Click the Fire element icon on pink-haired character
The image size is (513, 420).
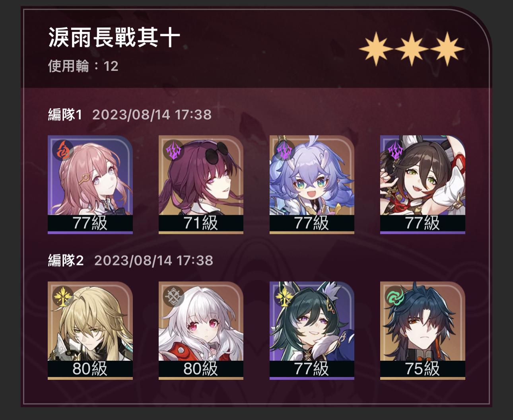(63, 151)
